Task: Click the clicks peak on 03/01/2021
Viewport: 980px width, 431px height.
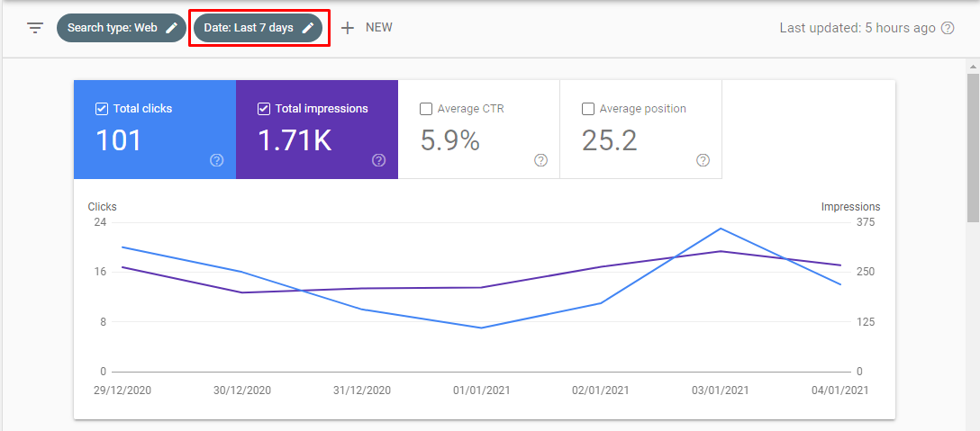Action: (721, 229)
